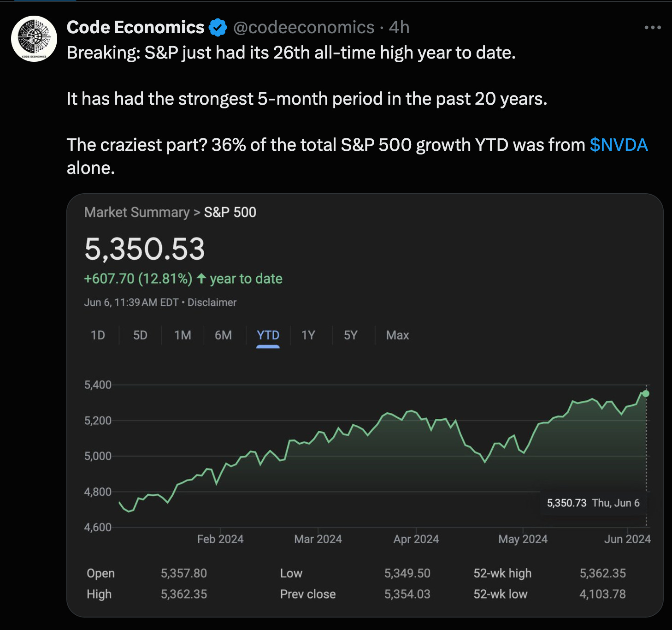672x630 pixels.
Task: Click the @codeeconomics handle
Action: [x=304, y=28]
